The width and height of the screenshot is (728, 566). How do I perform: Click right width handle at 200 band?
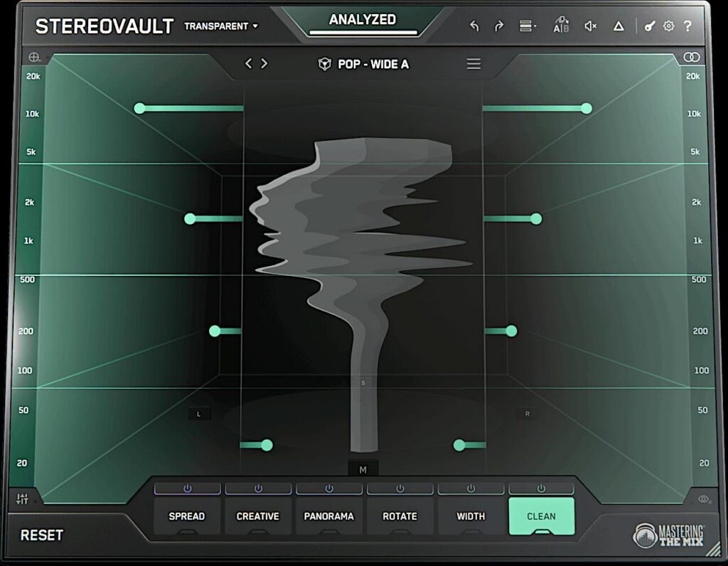[511, 331]
